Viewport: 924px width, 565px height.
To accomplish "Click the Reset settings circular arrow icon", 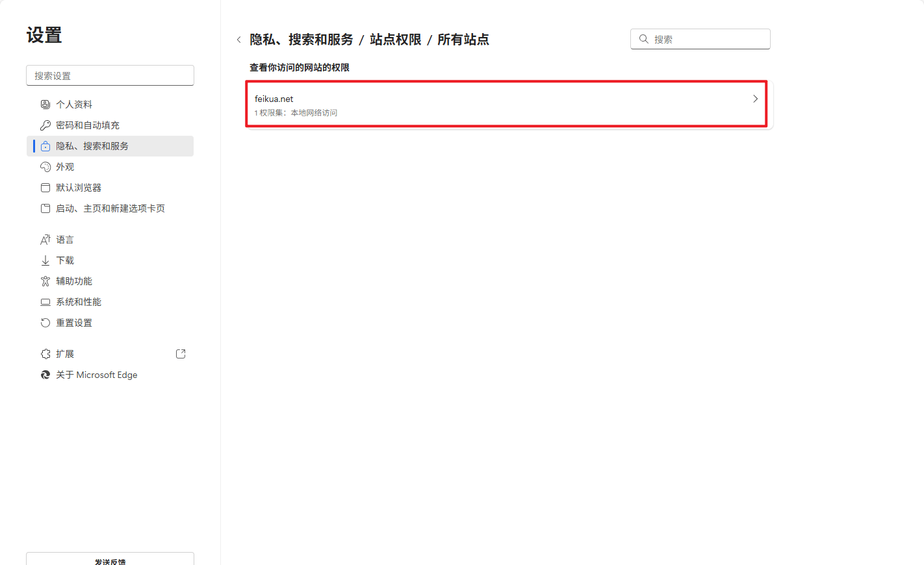I will coord(45,323).
